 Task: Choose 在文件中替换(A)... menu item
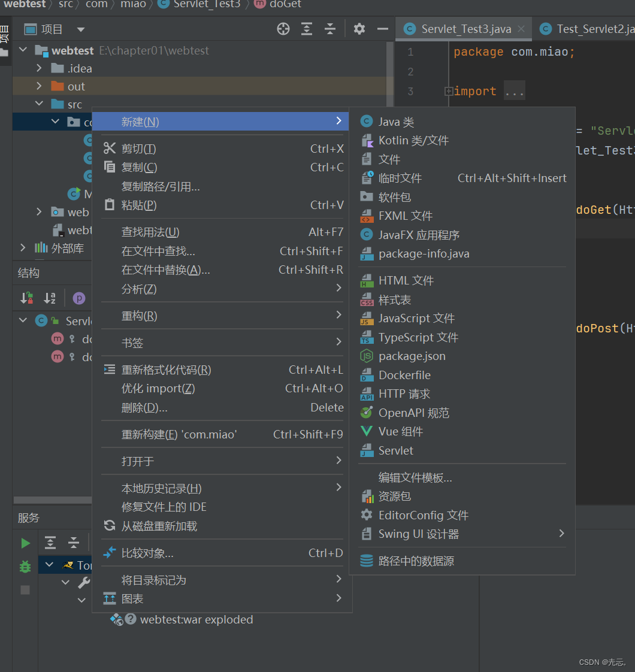click(222, 270)
